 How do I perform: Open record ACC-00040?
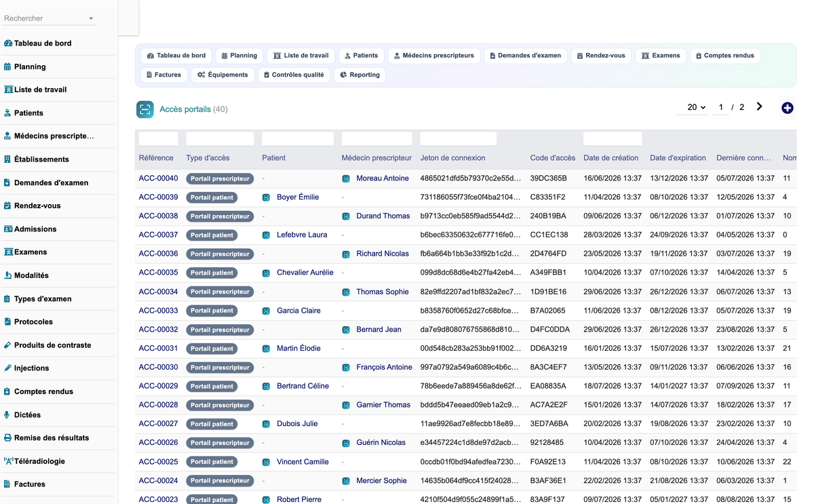(x=158, y=178)
